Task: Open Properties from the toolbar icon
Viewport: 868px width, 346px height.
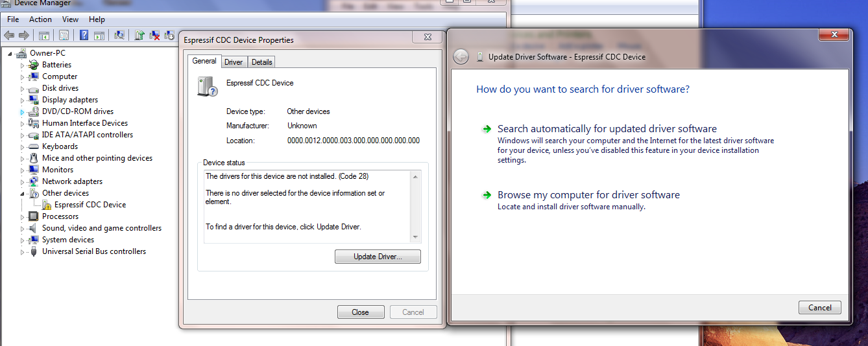Action: click(64, 35)
